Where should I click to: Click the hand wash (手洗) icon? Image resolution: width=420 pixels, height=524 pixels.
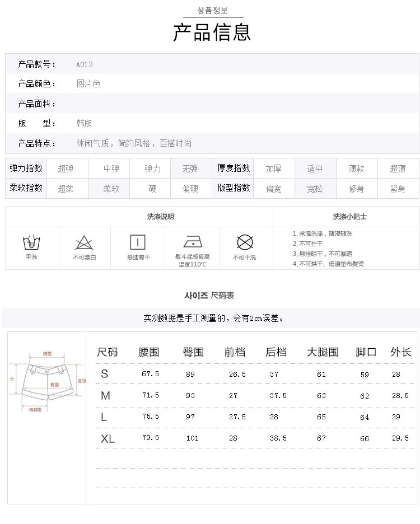coord(31,242)
